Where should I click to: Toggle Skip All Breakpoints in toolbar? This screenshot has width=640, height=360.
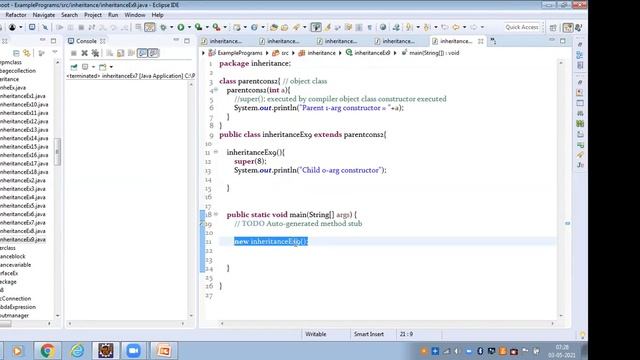pos(45,27)
